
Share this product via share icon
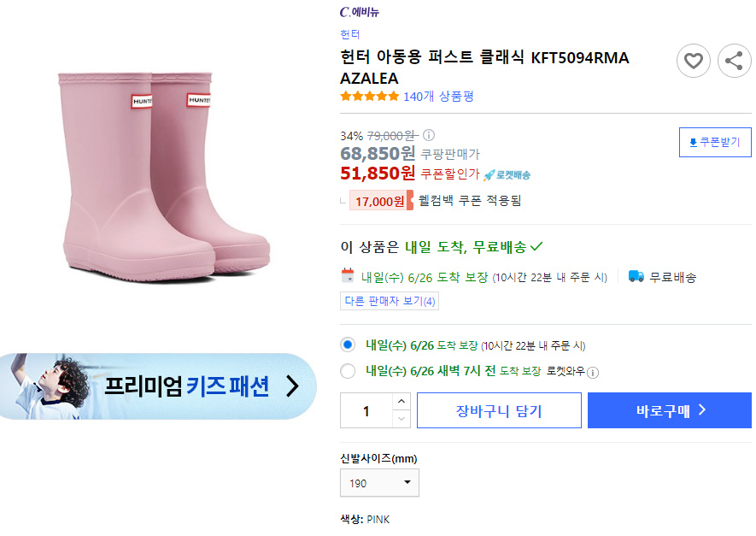coord(735,61)
